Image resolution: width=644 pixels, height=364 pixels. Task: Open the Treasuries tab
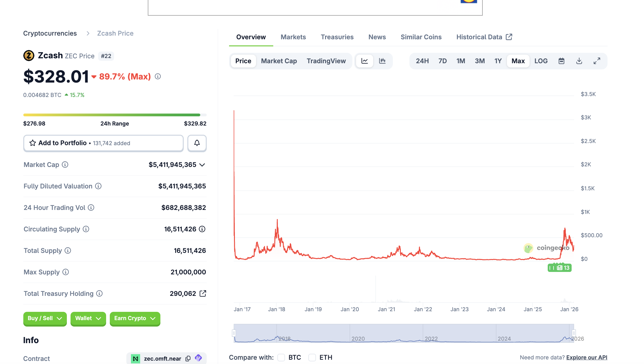tap(337, 37)
